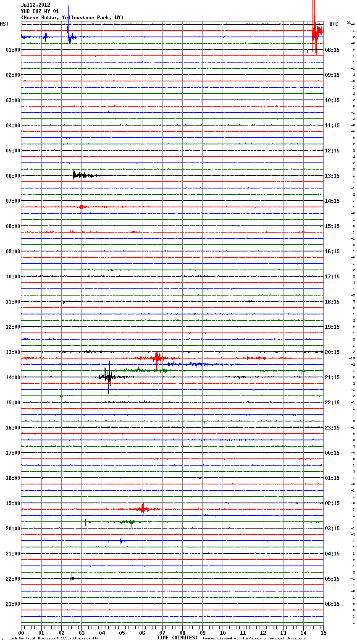Click the DC offset column header

(349, 23)
